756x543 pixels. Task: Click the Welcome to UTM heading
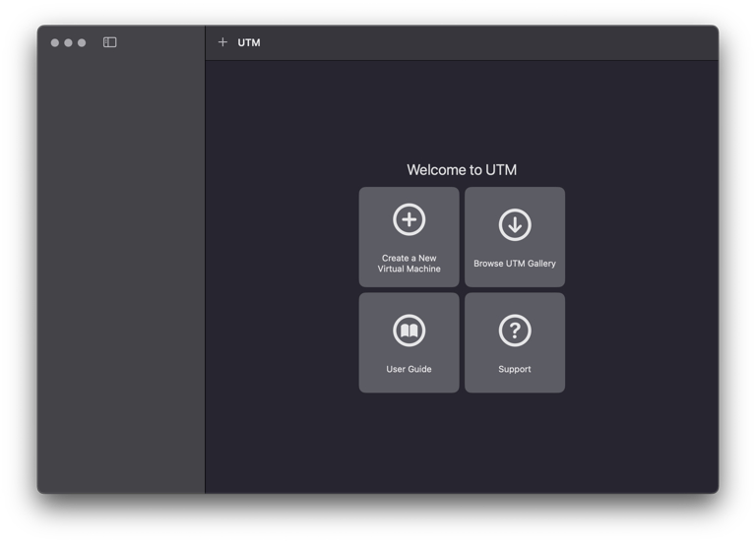462,170
